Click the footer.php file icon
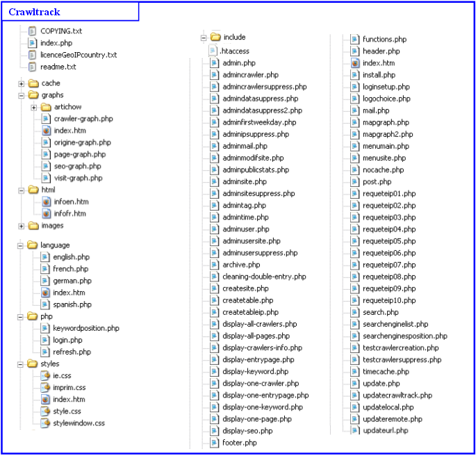Screen dimensions: 476x456 (214, 443)
